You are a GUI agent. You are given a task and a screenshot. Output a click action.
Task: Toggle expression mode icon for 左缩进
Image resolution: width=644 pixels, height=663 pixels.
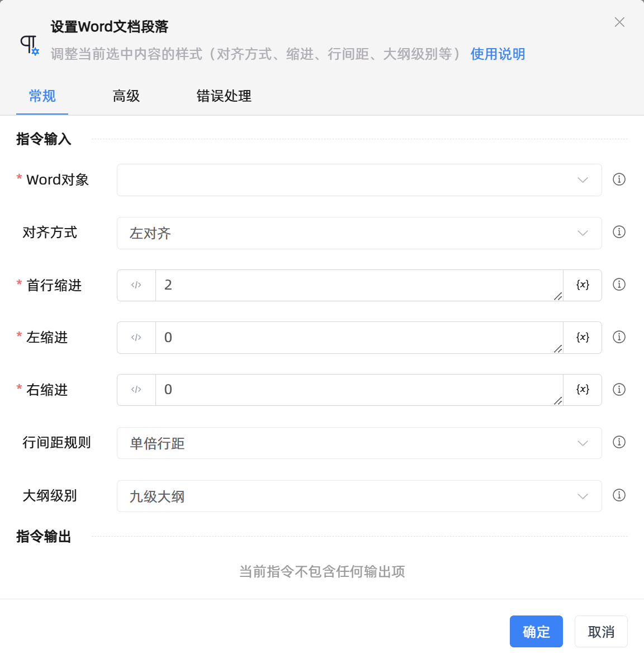(136, 338)
